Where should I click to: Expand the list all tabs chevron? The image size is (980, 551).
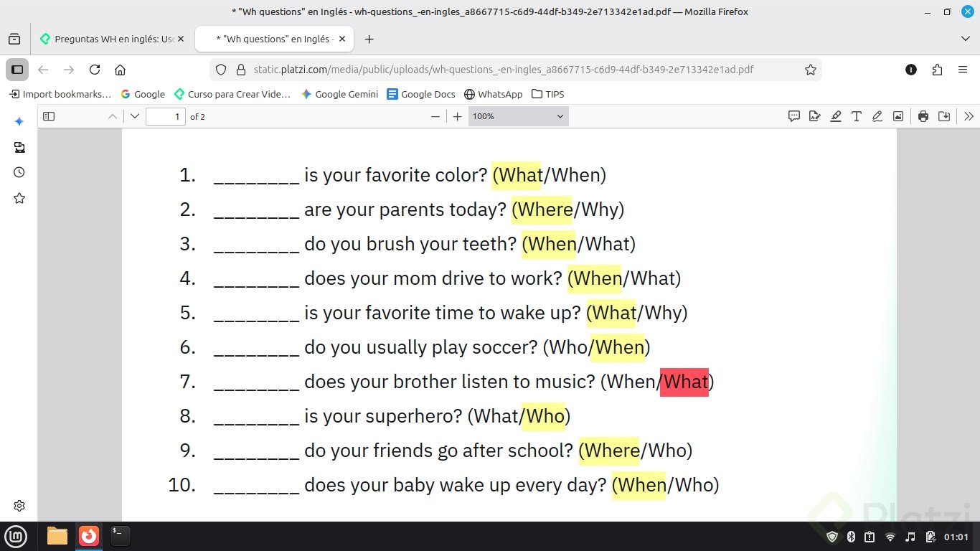pos(965,39)
